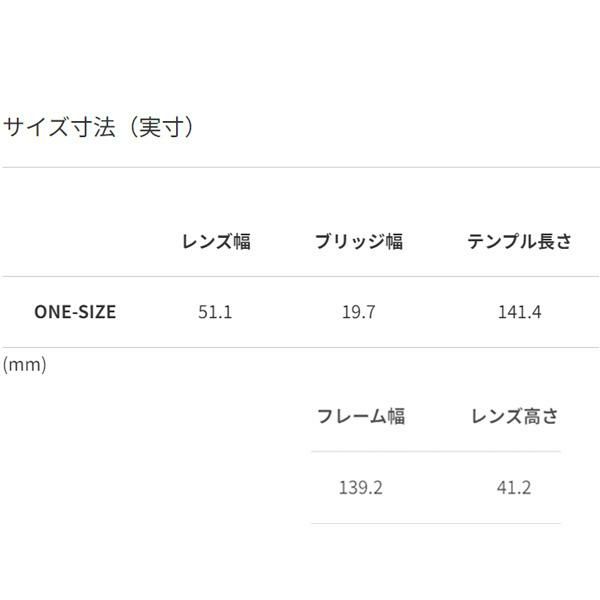Click the divider line beneath the ONE-SIZE row
Screen dimensions: 600x600
point(300,347)
